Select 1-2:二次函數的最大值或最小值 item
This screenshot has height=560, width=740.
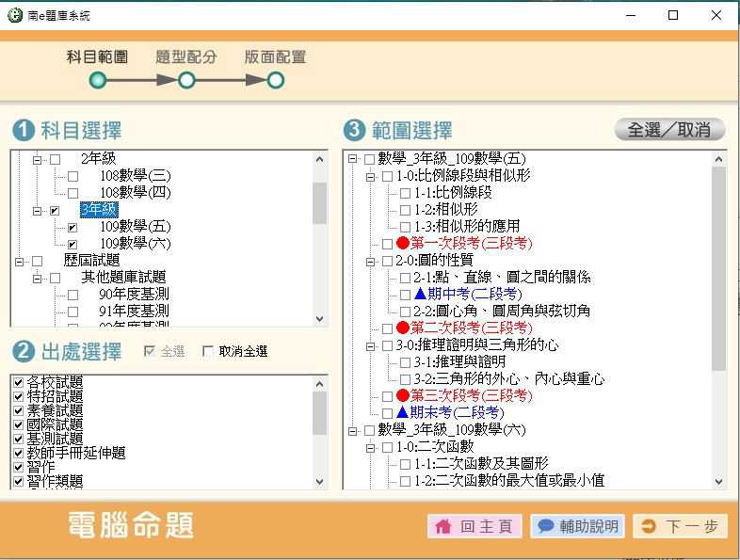click(x=508, y=480)
